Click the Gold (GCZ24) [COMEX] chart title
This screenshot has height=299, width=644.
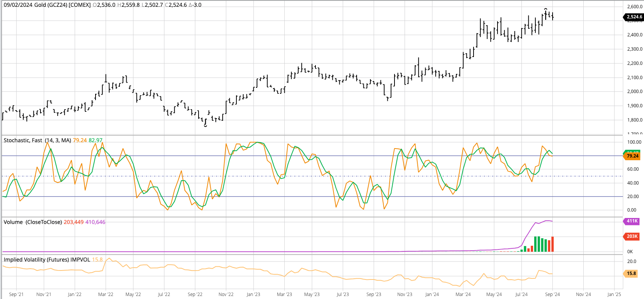(63, 5)
